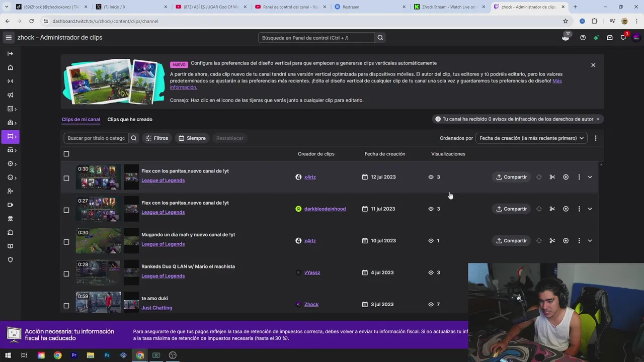Check the box for Rankeds Duo Q LAN clip
Viewport: 644px width, 362px height.
(x=66, y=274)
